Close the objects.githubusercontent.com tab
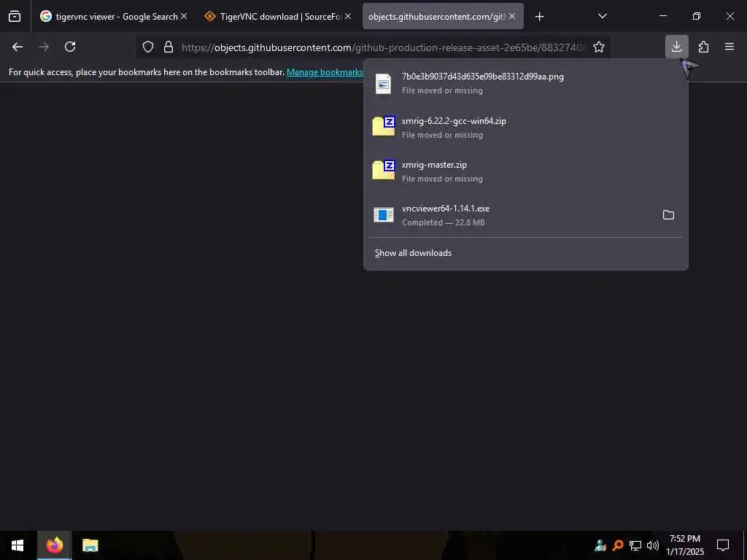 point(512,16)
